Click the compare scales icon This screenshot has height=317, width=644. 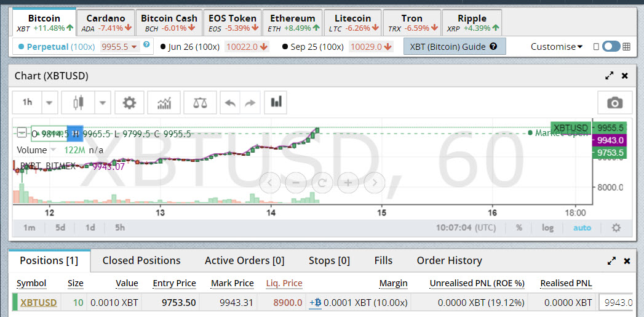tap(200, 102)
